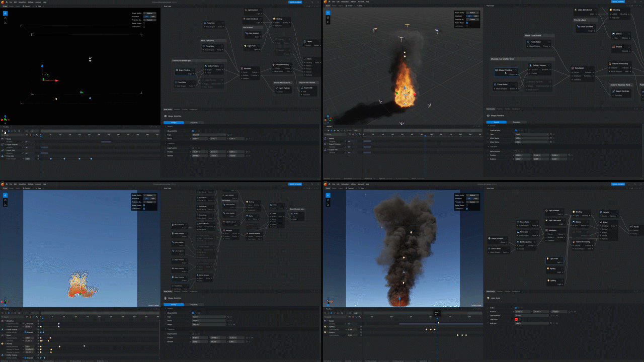Toggle Render Shapes in the fire-on-grid window
The width and height of the screenshot is (644, 362).
coord(467,23)
